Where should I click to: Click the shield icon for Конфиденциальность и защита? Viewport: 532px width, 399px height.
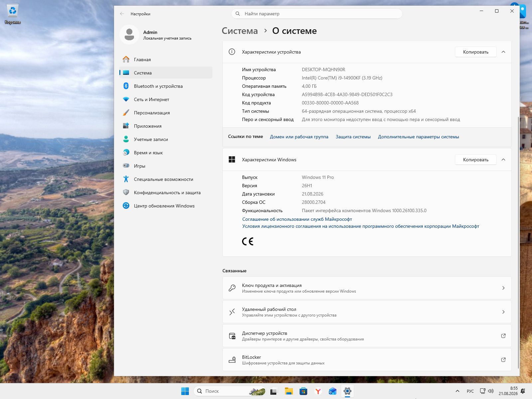point(126,193)
